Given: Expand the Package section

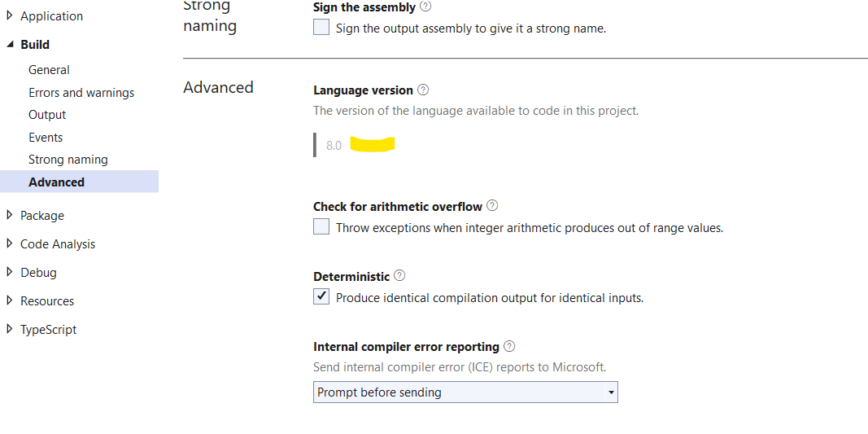Looking at the screenshot, I should [x=10, y=215].
